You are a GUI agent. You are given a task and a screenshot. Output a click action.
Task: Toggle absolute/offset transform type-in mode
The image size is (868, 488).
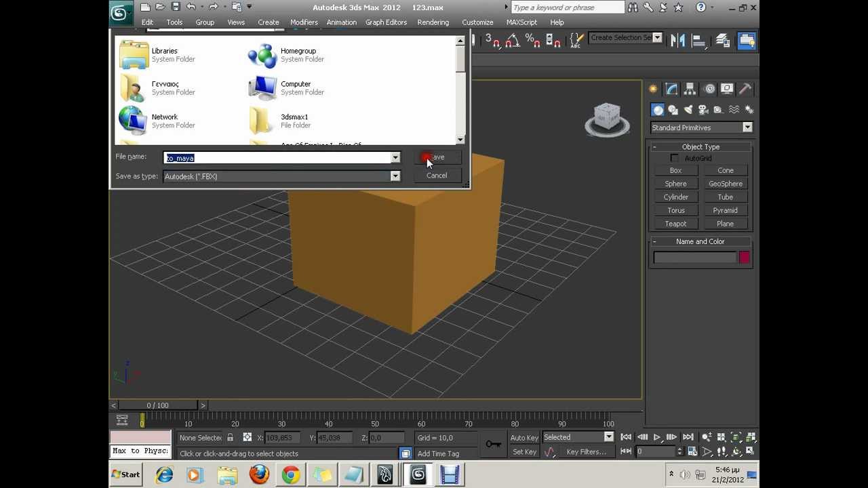[x=247, y=438]
